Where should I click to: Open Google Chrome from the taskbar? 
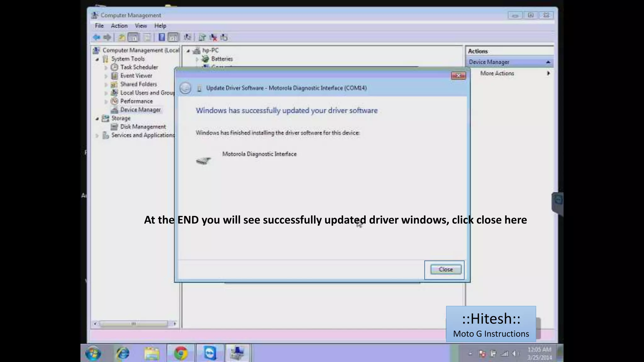point(181,353)
